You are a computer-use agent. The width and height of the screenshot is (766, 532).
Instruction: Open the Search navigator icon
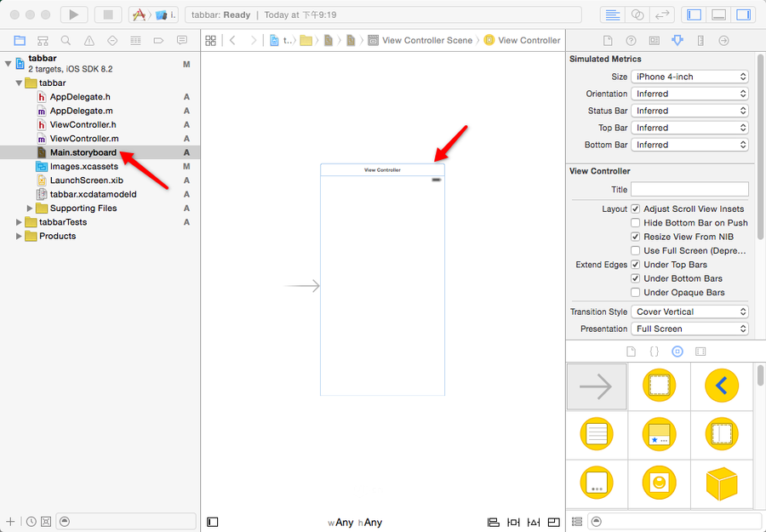(x=66, y=40)
